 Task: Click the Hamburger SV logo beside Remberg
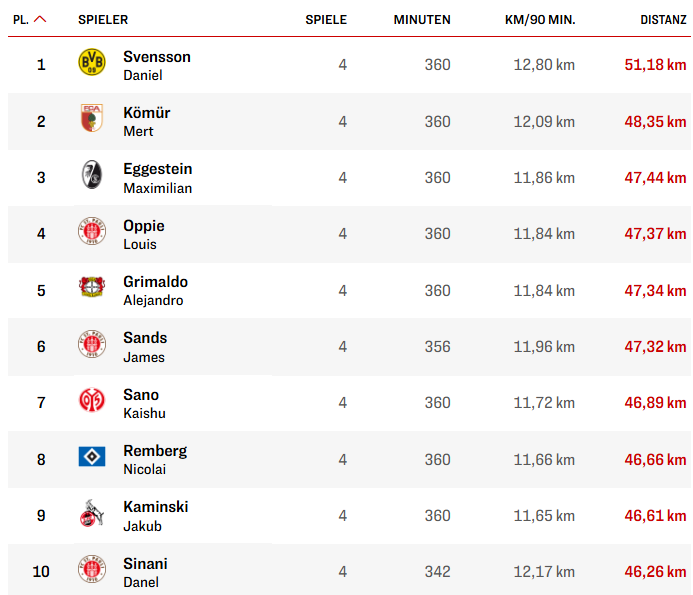coord(91,458)
